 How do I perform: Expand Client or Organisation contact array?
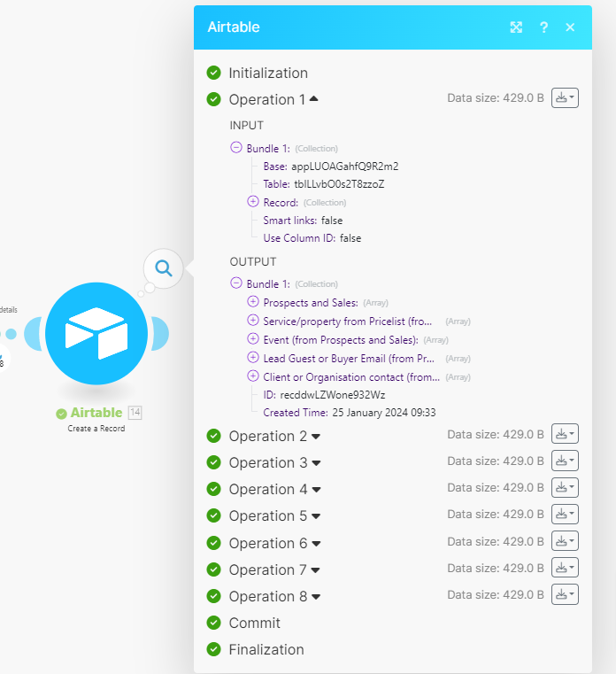pos(253,376)
